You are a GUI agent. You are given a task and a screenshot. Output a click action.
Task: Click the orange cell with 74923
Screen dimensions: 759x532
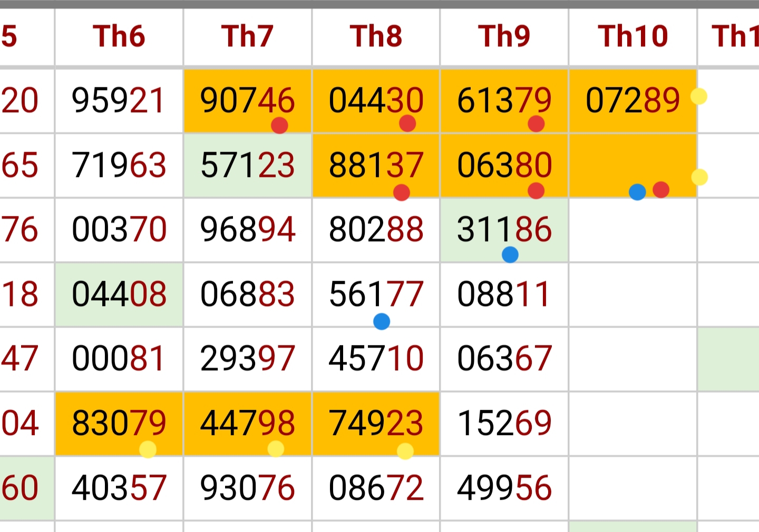[x=376, y=423]
